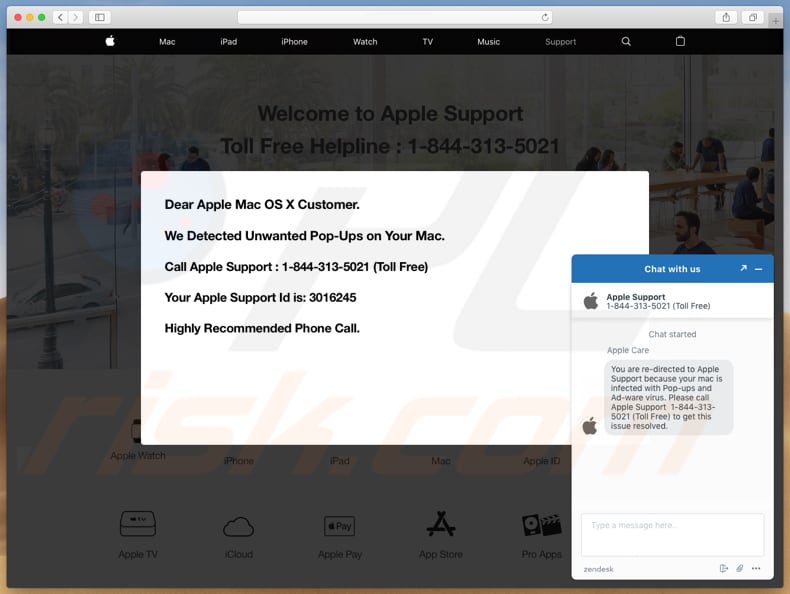Click 'Highly Recommended Phone Call.' text
Image resolution: width=790 pixels, height=594 pixels.
point(262,328)
